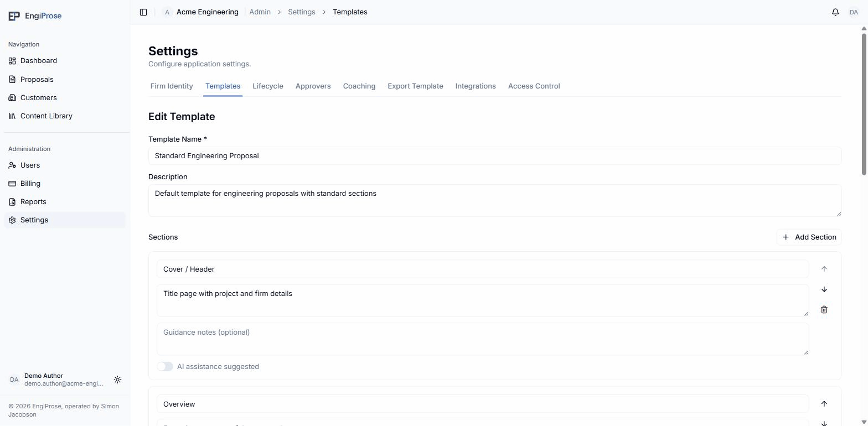Toggle the light/dark theme sun icon

[117, 380]
